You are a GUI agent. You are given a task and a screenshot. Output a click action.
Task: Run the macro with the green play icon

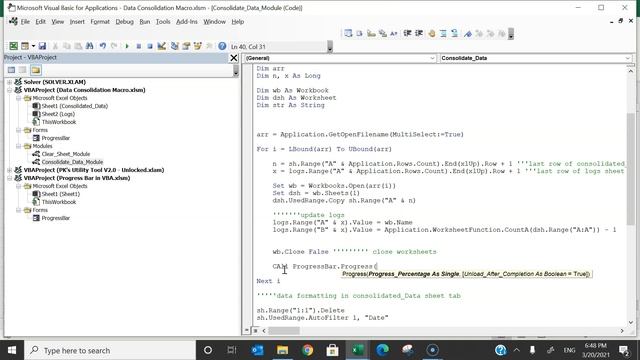127,46
